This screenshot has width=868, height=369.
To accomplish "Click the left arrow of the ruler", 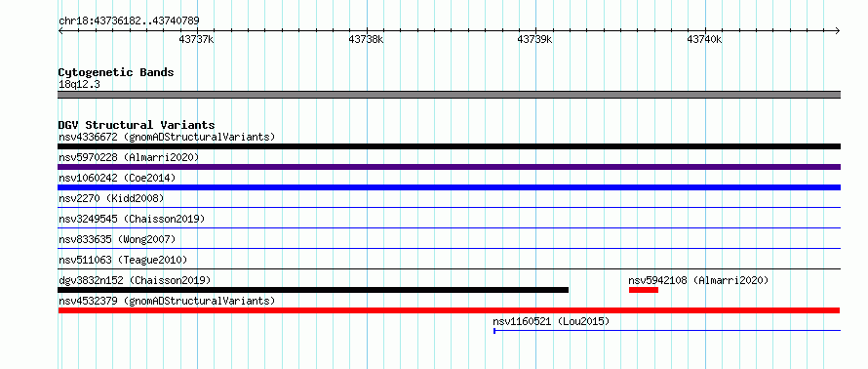I will pos(61,30).
